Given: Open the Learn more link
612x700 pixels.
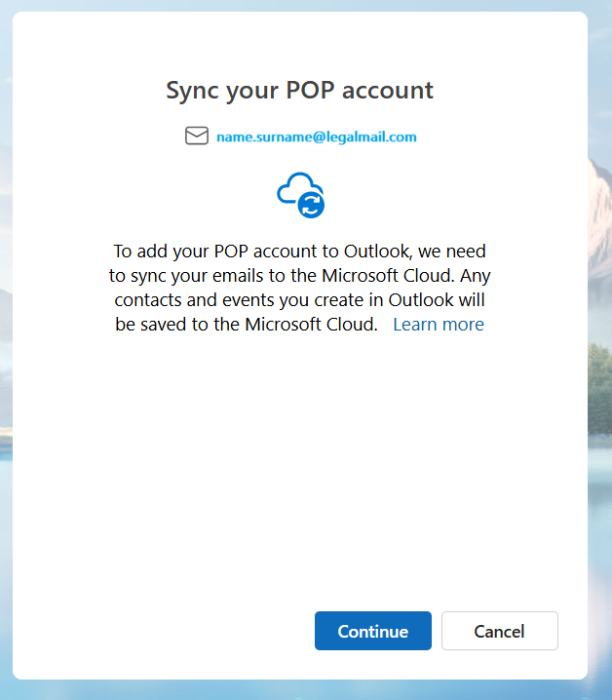Looking at the screenshot, I should coord(438,325).
